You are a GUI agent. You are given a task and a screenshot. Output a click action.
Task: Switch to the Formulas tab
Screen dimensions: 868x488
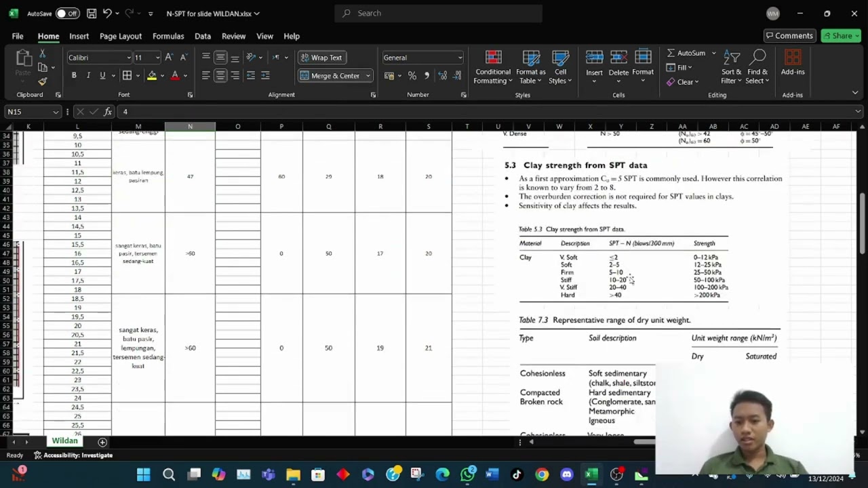pyautogui.click(x=168, y=36)
